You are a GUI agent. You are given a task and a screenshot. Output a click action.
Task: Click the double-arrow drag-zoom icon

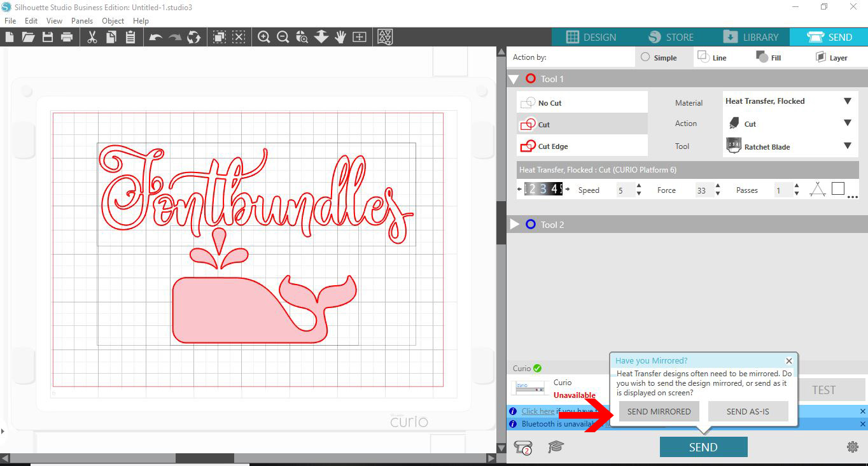[x=321, y=37]
